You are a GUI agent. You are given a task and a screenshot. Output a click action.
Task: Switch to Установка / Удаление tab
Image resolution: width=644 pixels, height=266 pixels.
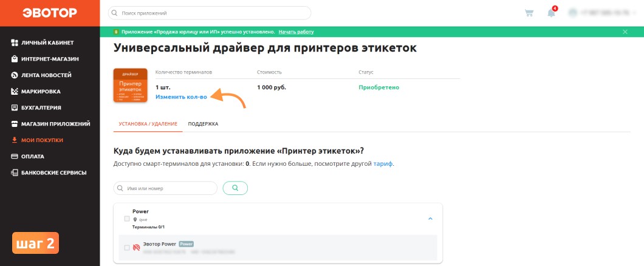(148, 124)
